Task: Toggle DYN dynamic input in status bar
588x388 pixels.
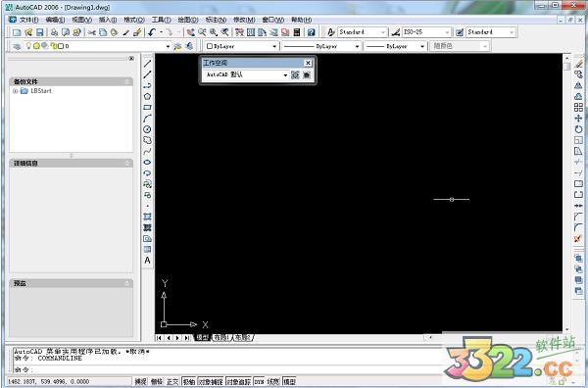Action: point(259,381)
